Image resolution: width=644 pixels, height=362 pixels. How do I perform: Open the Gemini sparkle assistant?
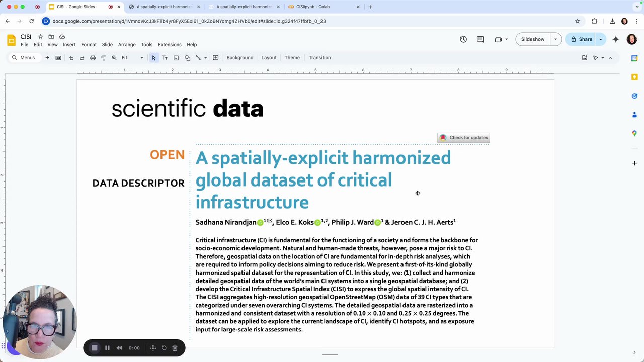[x=616, y=39]
